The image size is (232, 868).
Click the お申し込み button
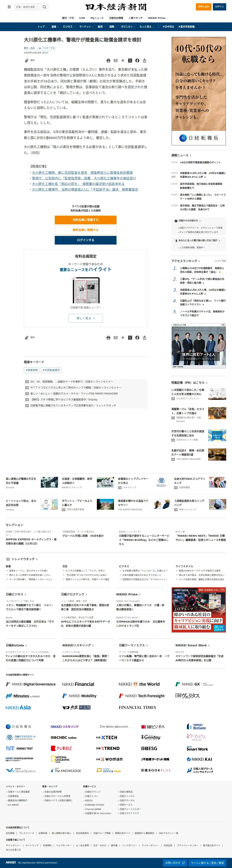point(203,6)
